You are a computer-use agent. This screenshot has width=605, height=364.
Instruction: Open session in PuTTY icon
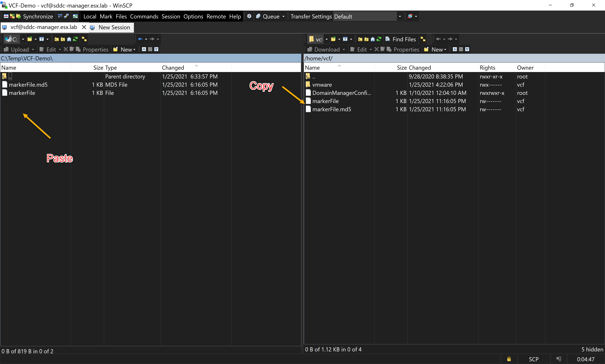pos(66,16)
